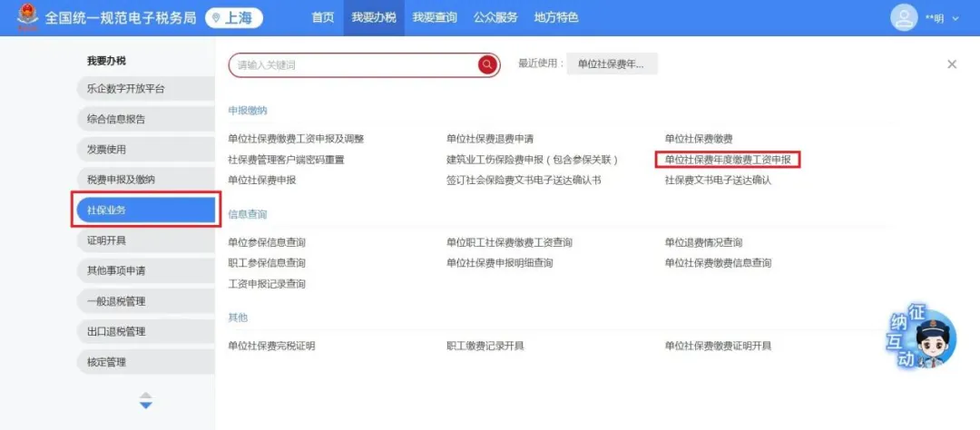Close the menu panel with X icon
980x430 pixels.
click(x=952, y=64)
